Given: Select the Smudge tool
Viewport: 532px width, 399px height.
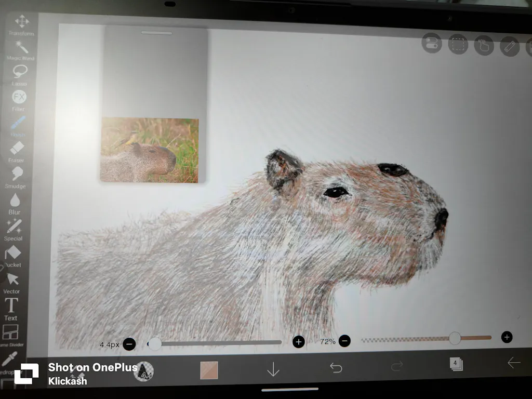Looking at the screenshot, I should coord(16,175).
